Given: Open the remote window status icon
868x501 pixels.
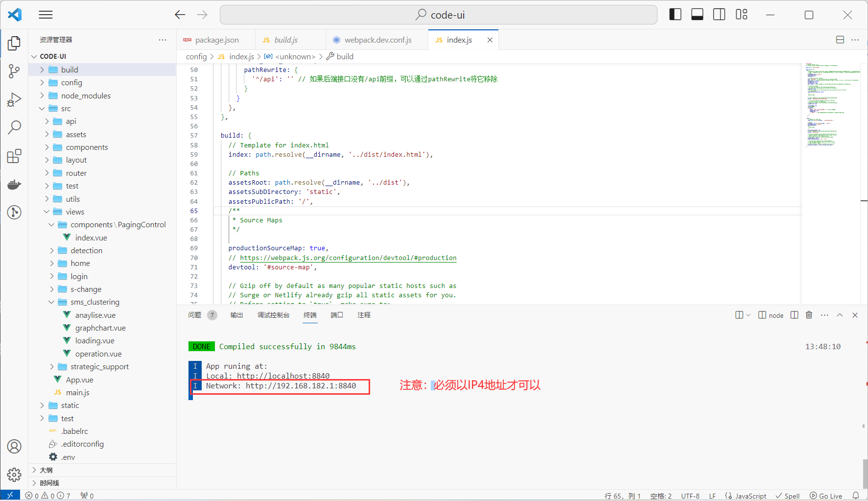Looking at the screenshot, I should [x=10, y=496].
